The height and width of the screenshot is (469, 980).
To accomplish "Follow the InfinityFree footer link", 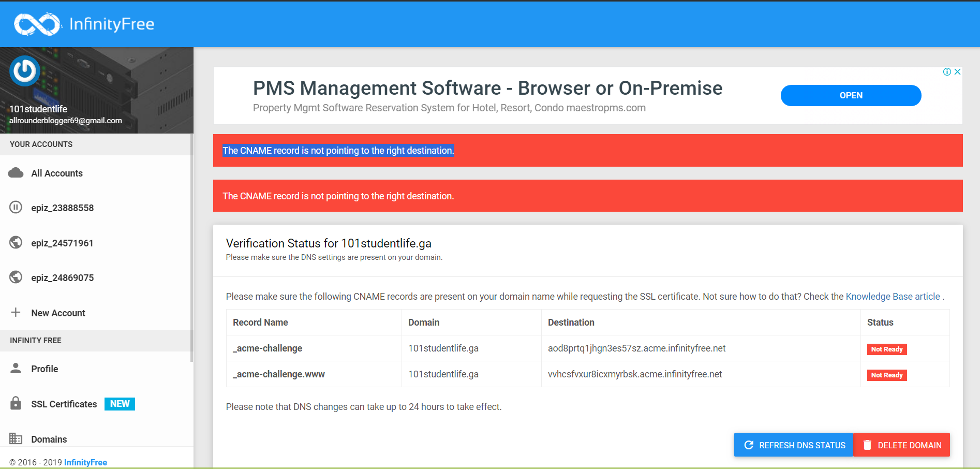I will pyautogui.click(x=85, y=462).
